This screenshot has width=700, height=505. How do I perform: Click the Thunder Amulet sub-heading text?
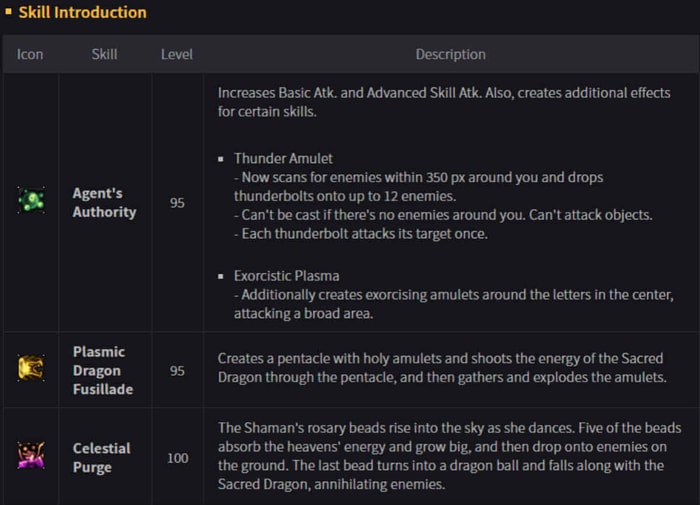(x=283, y=159)
